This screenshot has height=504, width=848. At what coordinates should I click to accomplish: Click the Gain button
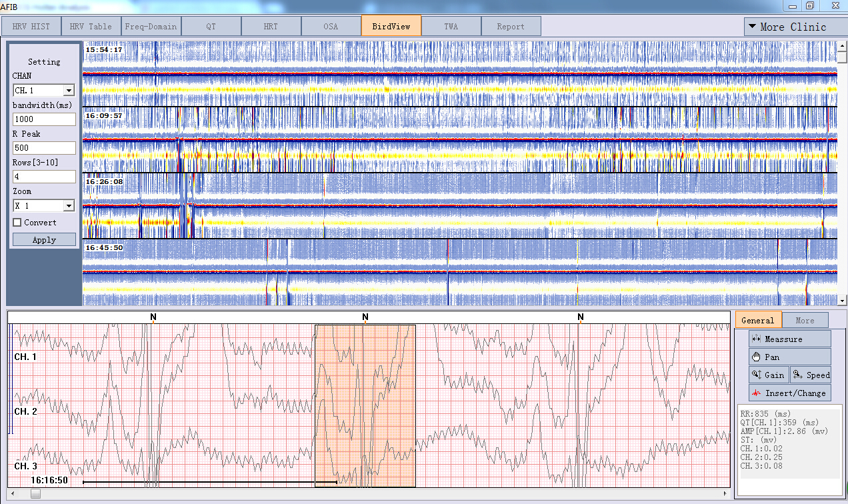coord(769,375)
